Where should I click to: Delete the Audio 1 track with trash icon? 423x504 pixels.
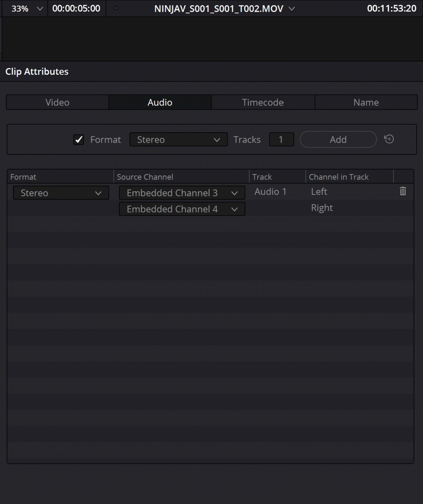[403, 191]
